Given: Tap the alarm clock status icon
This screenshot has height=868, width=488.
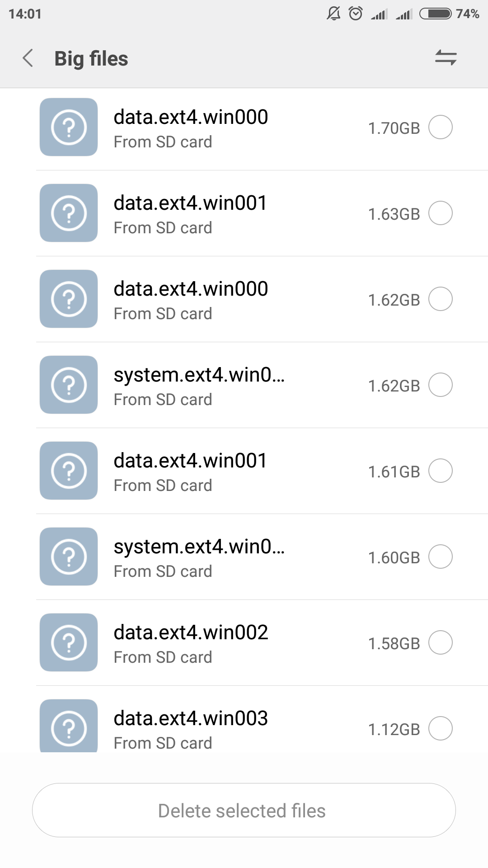Looking at the screenshot, I should (x=356, y=14).
